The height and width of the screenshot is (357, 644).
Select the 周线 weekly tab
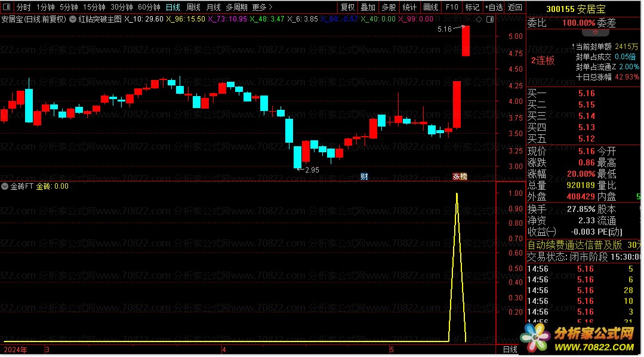193,7
